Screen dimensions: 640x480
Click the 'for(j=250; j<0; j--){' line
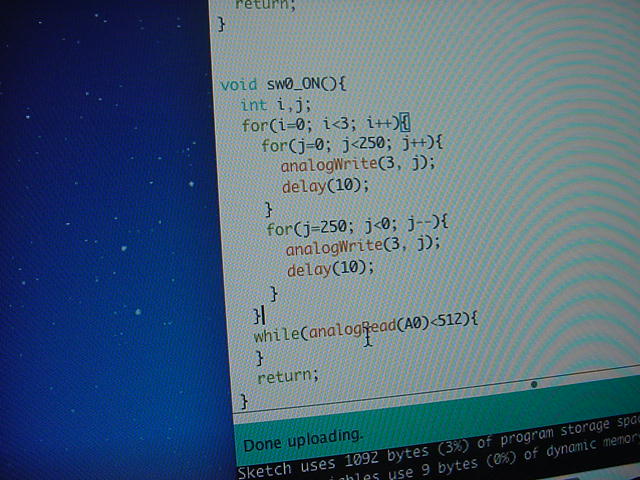click(357, 226)
